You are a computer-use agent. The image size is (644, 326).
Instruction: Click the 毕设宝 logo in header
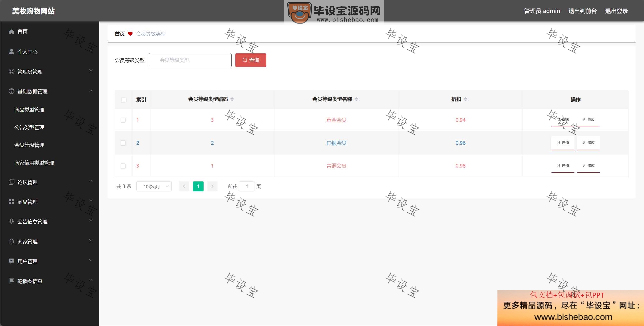tap(334, 12)
